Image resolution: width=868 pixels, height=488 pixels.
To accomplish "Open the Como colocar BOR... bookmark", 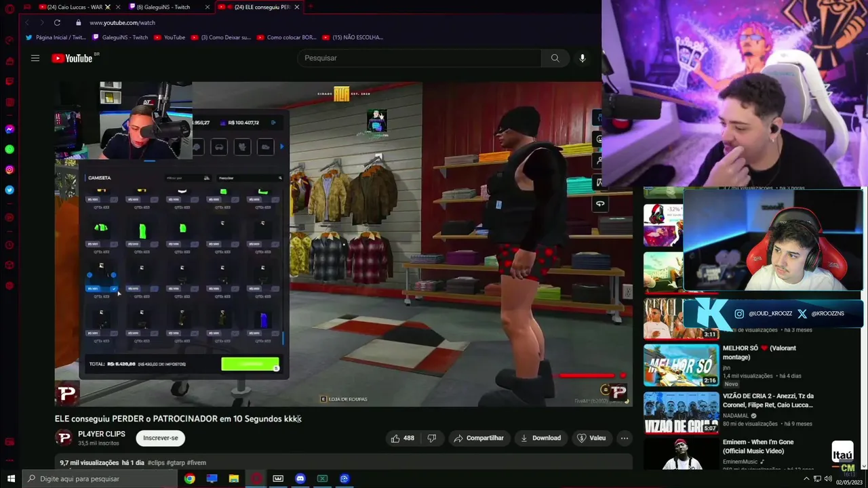I will click(286, 37).
